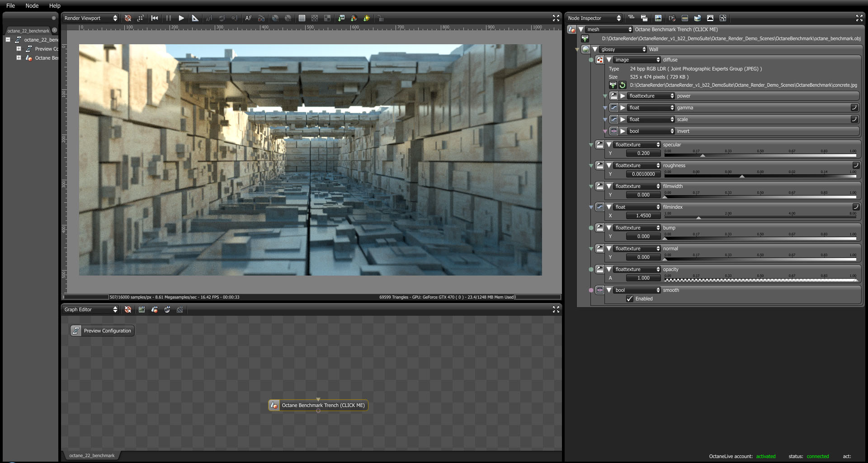Open the Node menu

coord(32,5)
